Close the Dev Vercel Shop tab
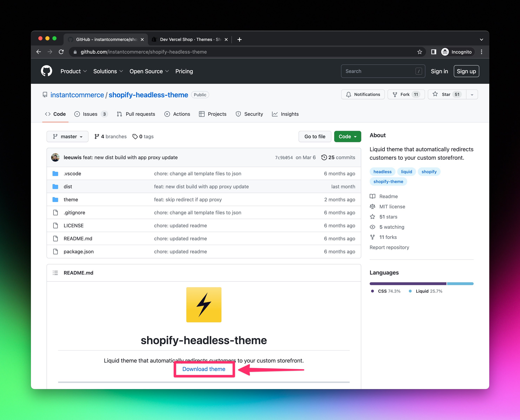520x420 pixels. [x=226, y=40]
